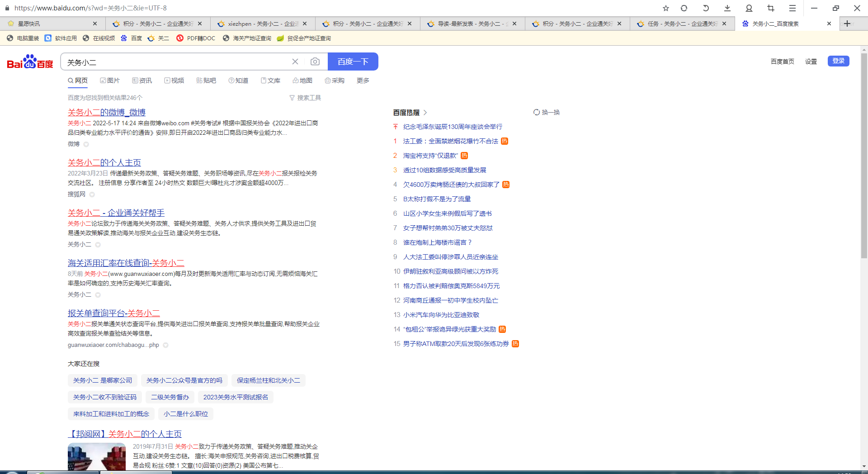Open the 电脑重装 bookmark

click(23, 38)
